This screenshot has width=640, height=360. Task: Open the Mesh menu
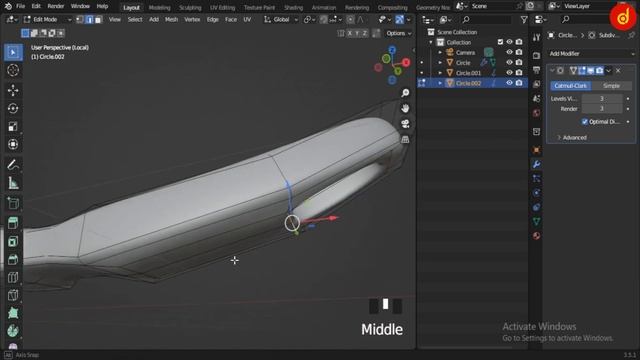coord(171,20)
